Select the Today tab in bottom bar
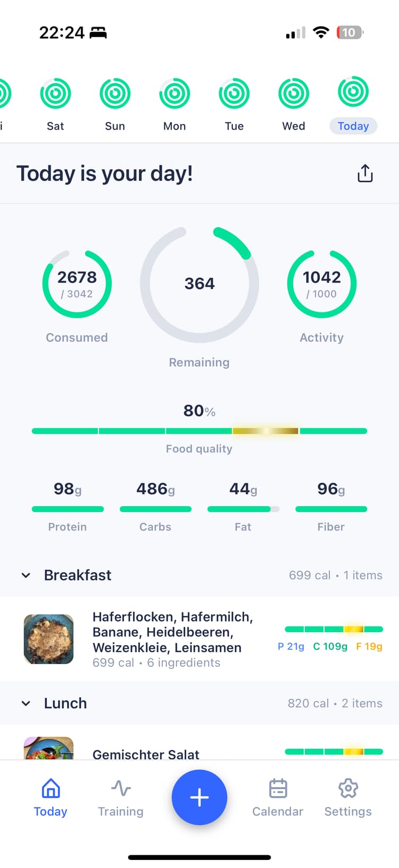The width and height of the screenshot is (399, 868). (x=51, y=797)
